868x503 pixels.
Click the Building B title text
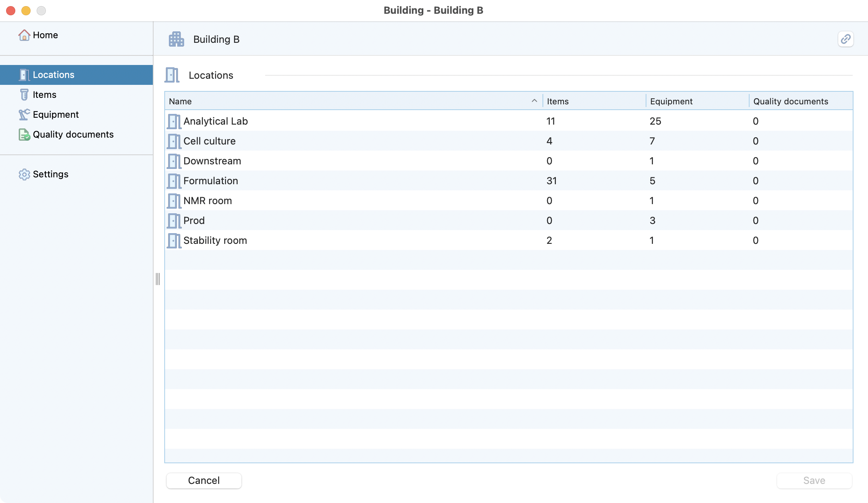216,39
